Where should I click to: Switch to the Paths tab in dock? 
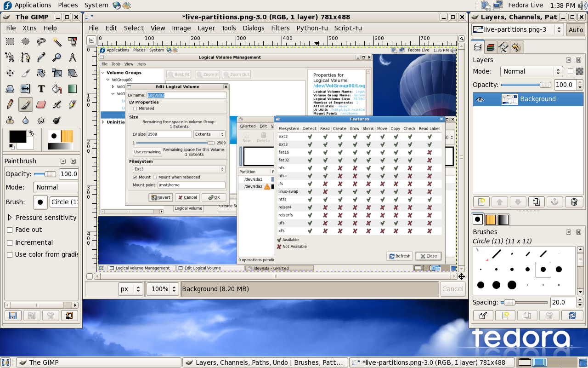click(x=503, y=47)
